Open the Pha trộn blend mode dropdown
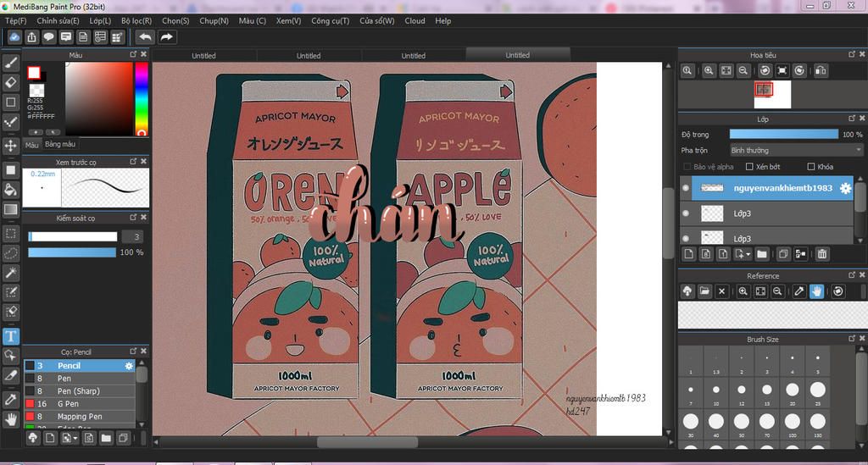Screen dimensions: 868x465 [x=796, y=151]
